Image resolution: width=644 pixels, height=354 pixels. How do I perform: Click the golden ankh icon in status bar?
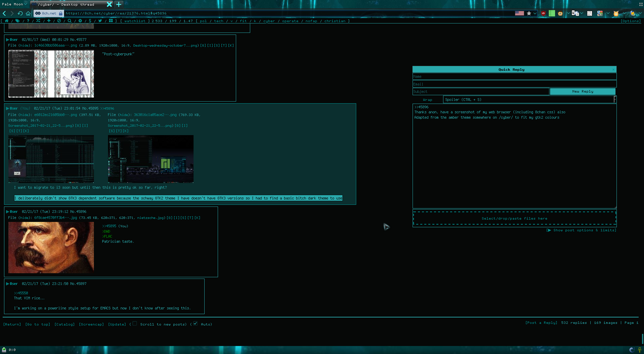click(640, 350)
